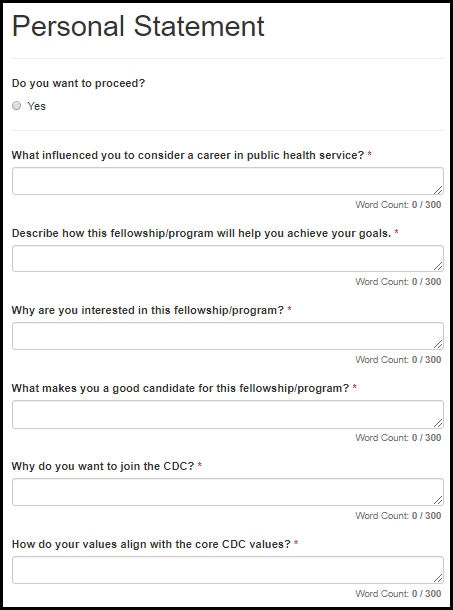
Task: Click resize grip of join the CDC box
Action: [438, 500]
